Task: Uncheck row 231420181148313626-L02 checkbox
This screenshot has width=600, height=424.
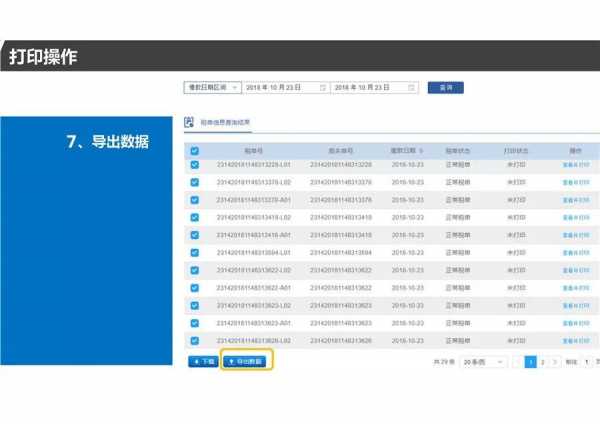Action: (195, 341)
